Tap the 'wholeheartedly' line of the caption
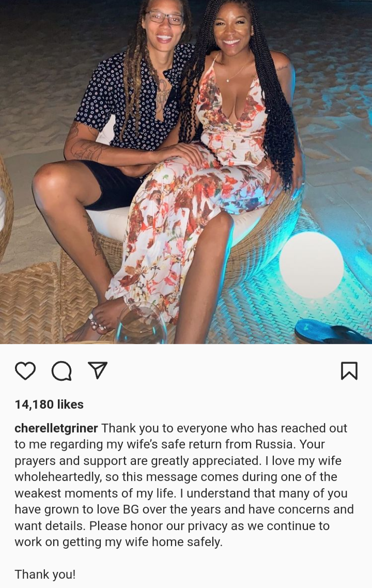372x588 pixels. pyautogui.click(x=176, y=476)
